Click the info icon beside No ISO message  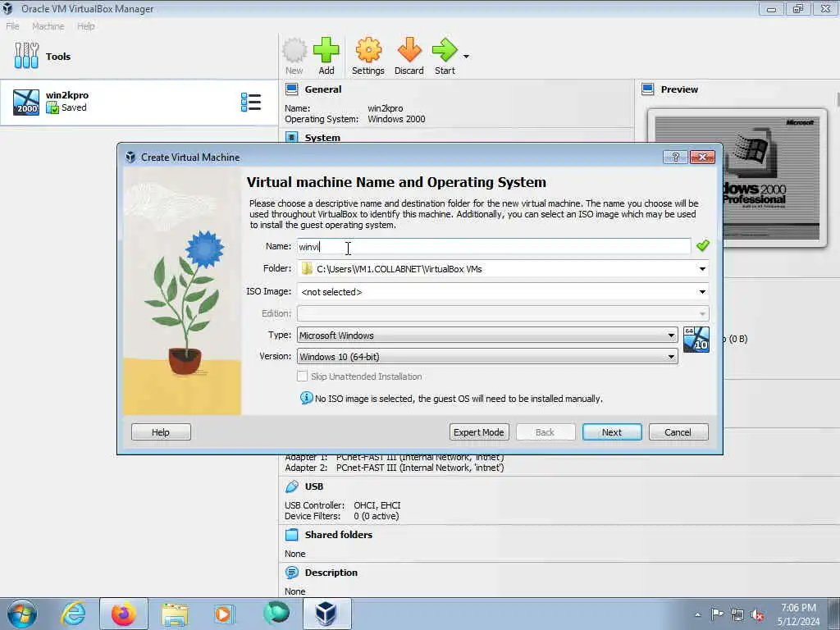[307, 398]
